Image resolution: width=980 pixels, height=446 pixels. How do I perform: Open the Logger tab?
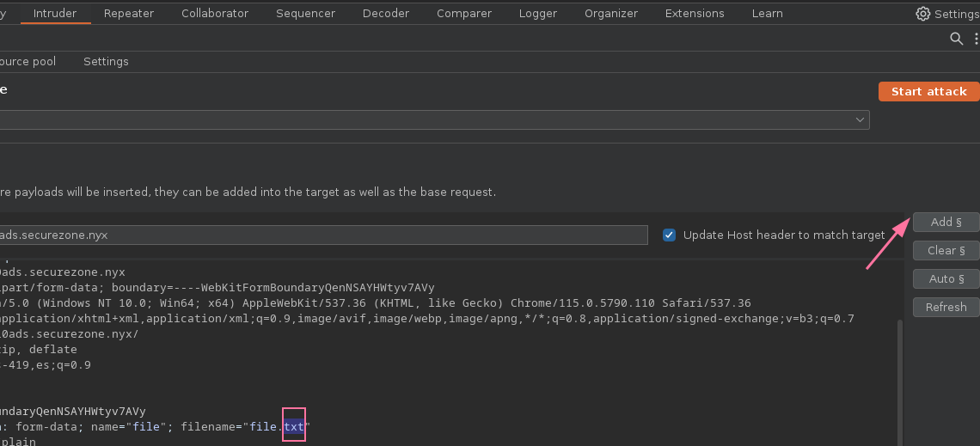point(538,14)
